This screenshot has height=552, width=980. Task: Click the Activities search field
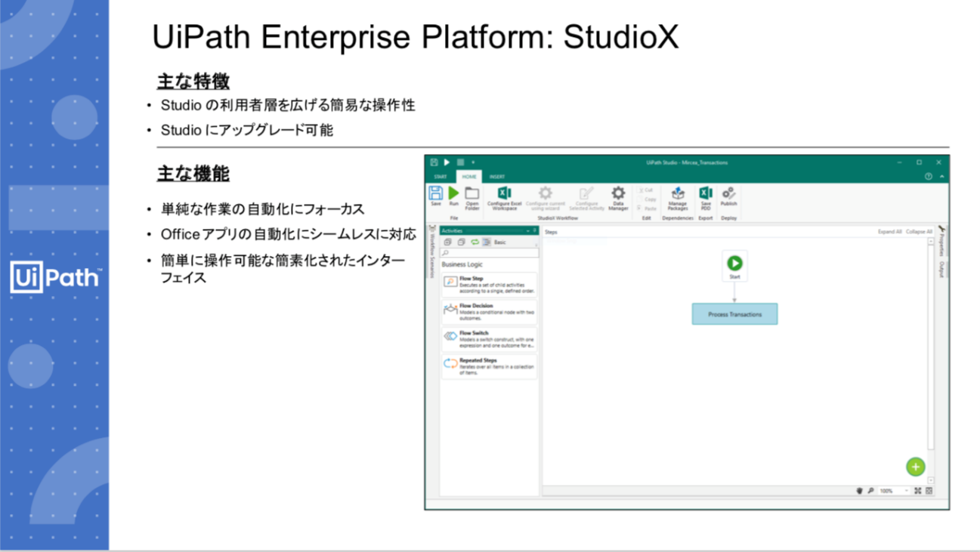490,253
